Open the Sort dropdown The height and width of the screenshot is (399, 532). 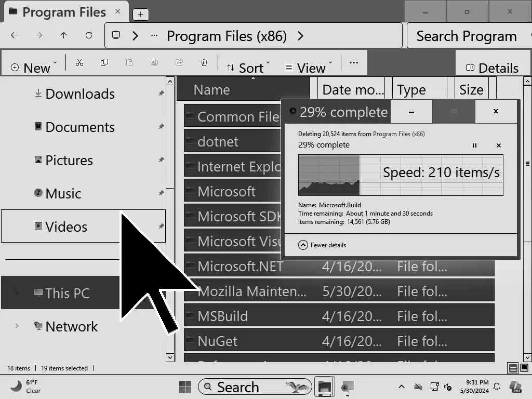[248, 67]
